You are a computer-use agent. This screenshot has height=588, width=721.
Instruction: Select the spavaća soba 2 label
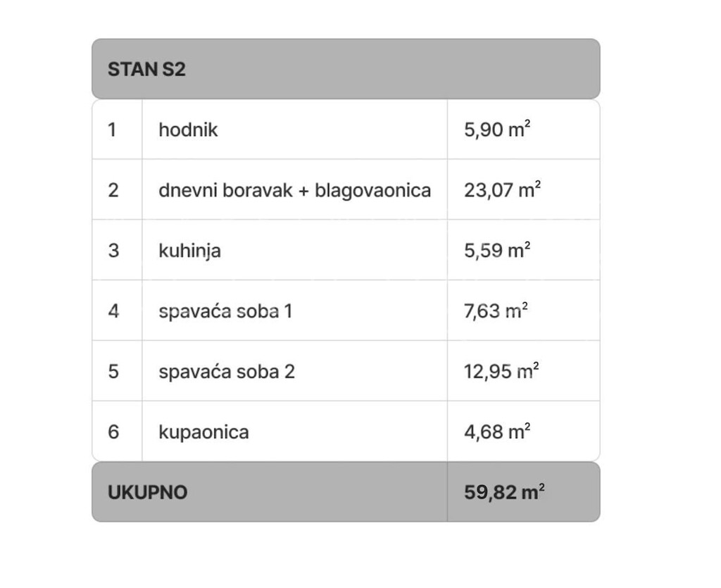pyautogui.click(x=227, y=372)
